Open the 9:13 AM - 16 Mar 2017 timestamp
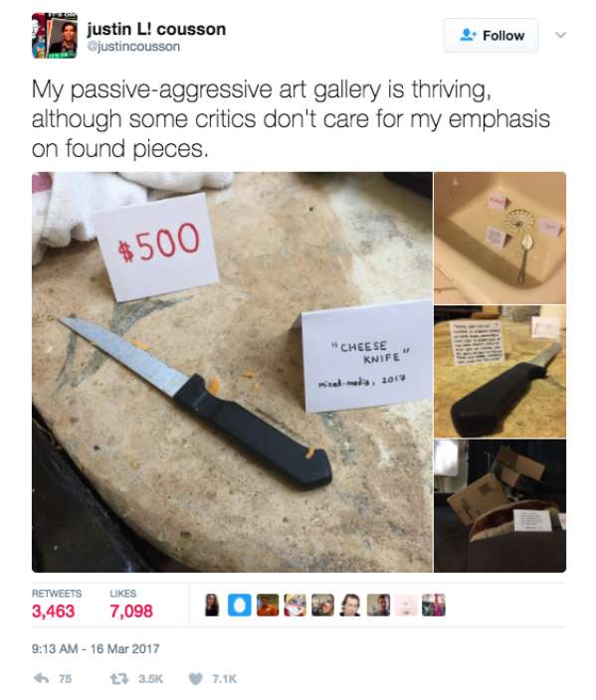Viewport: 596px width, 700px height. pos(96,648)
